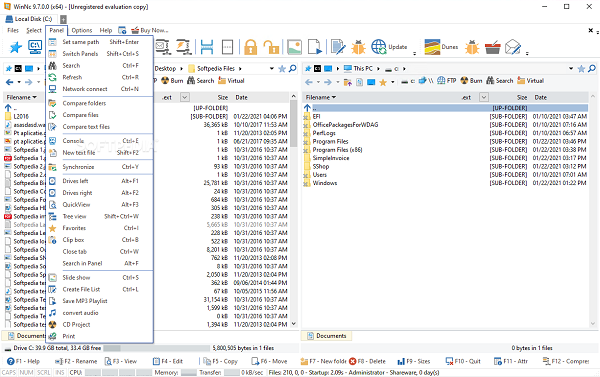600x377 pixels.
Task: Open Virtual folder in left panel toolbar
Action: 231,81
